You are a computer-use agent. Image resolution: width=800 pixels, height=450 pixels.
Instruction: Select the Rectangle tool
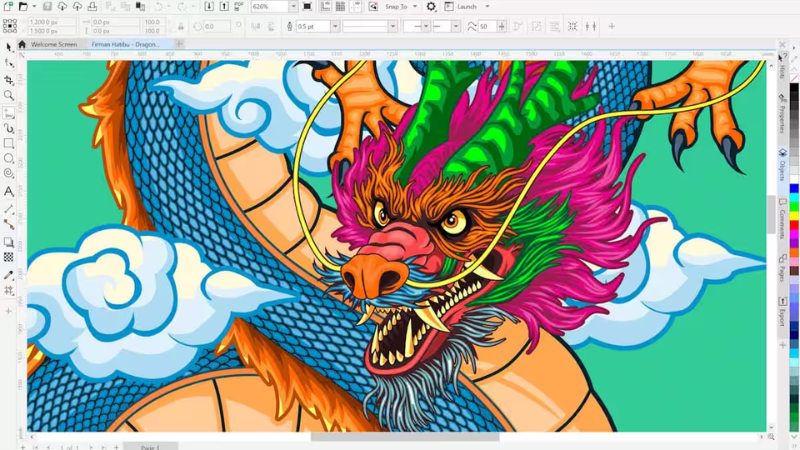click(x=9, y=143)
